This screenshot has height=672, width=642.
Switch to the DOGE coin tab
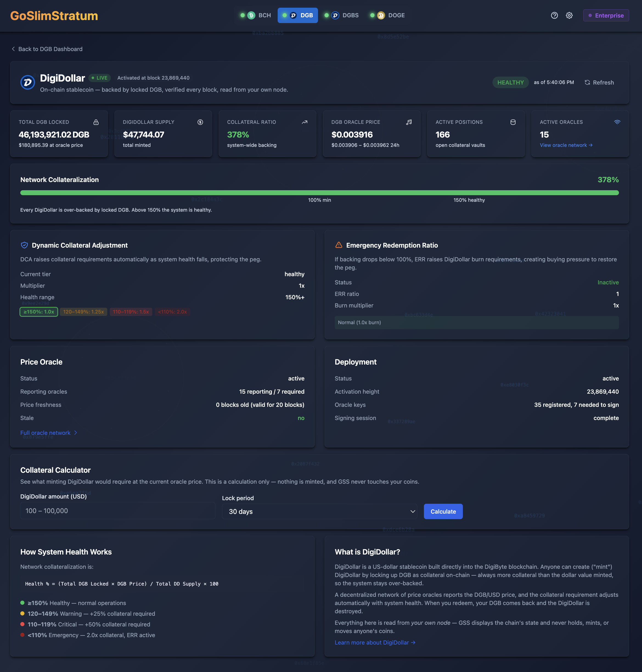click(387, 15)
